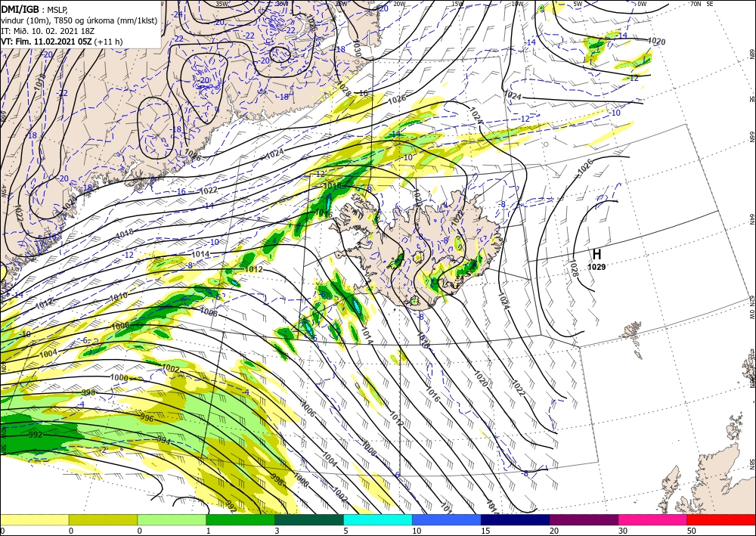Click the 70N latitude label
This screenshot has height=536, width=756.
[696, 4]
